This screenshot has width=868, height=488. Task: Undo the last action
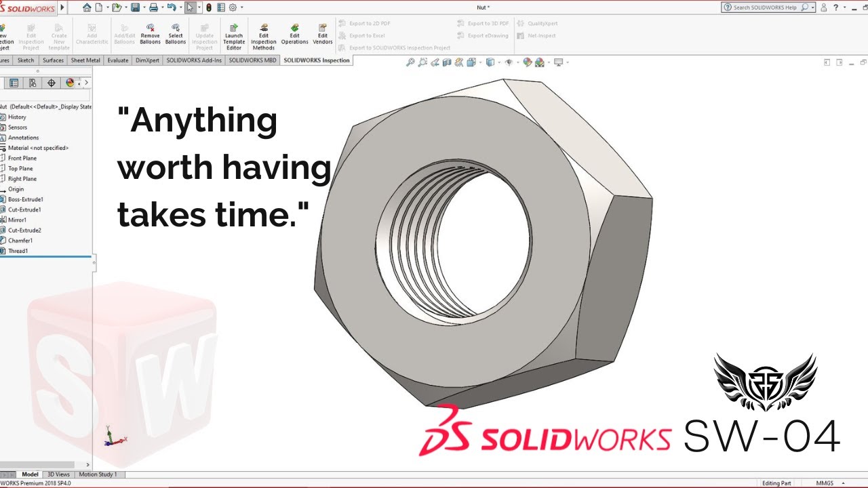pyautogui.click(x=172, y=7)
